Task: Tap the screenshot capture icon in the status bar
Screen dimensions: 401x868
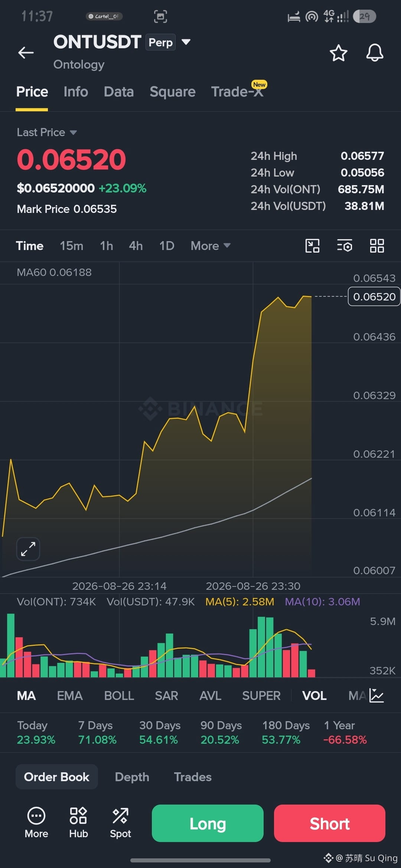Action: click(160, 16)
